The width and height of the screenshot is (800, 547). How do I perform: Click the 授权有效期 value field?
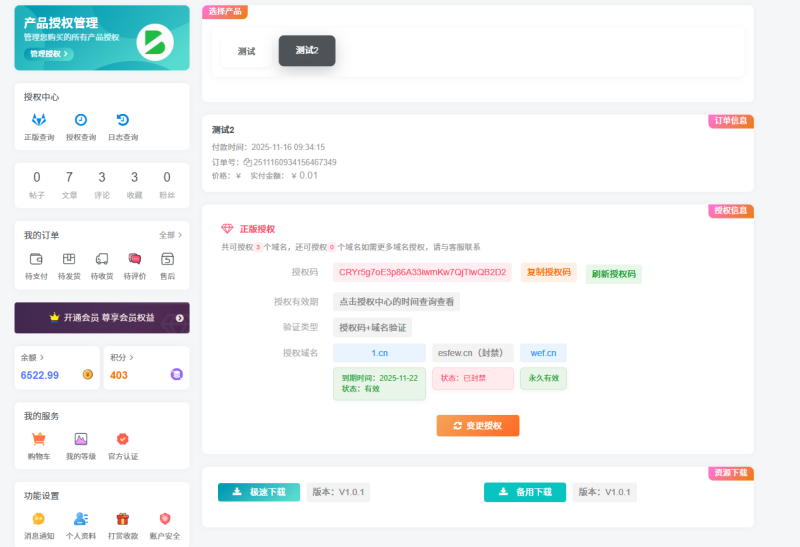[396, 302]
